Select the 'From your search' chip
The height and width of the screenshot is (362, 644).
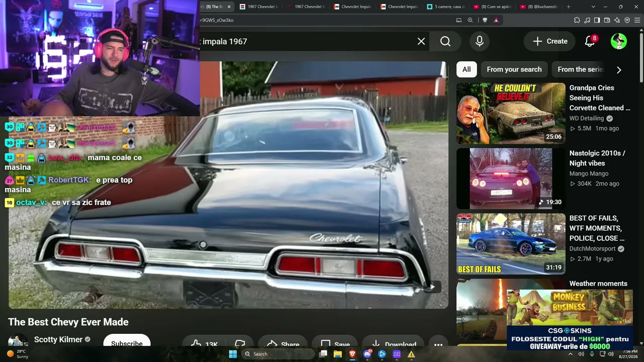(x=514, y=69)
